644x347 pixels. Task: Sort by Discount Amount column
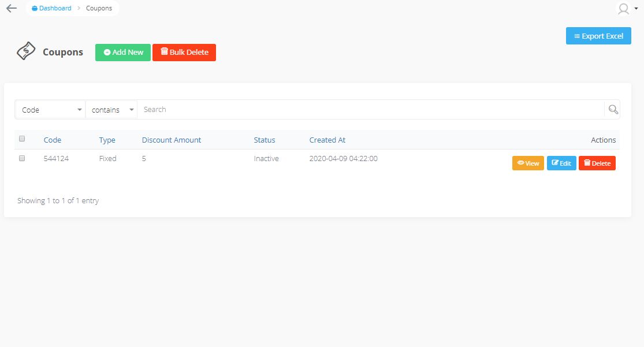(172, 140)
